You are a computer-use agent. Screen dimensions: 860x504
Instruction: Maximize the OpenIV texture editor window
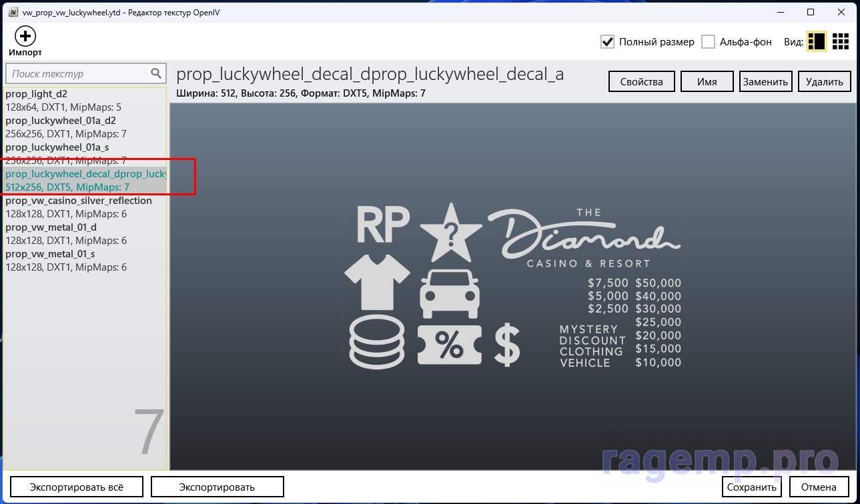(811, 12)
